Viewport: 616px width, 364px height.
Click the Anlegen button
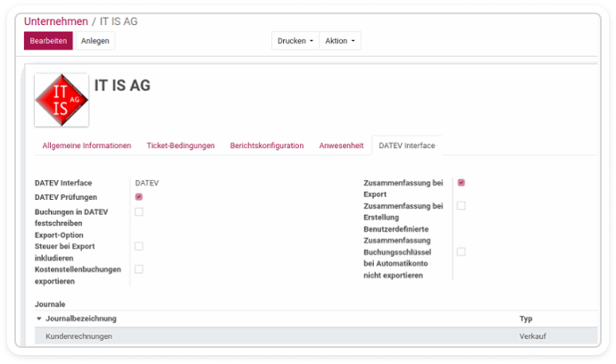point(95,41)
